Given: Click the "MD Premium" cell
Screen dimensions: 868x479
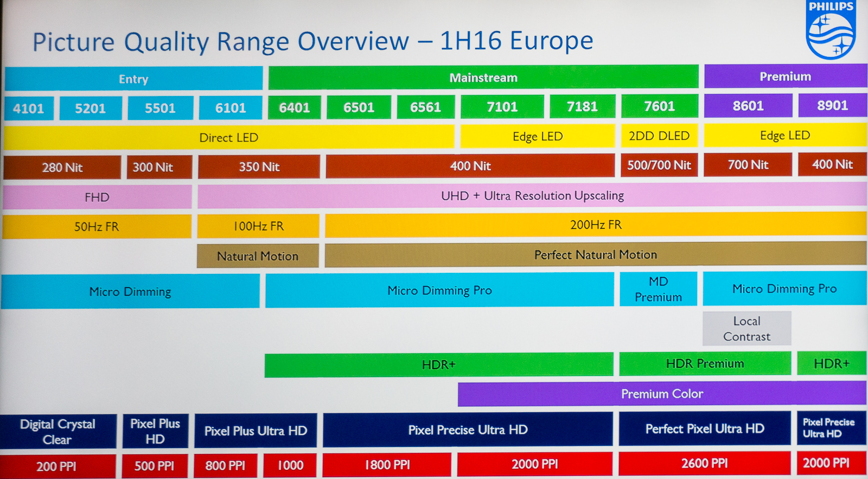Looking at the screenshot, I should tap(659, 289).
